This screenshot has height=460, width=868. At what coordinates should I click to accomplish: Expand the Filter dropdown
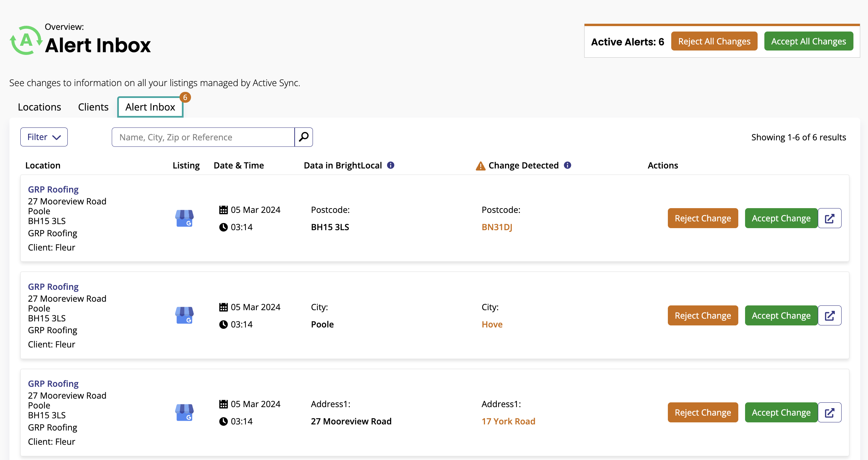coord(44,137)
